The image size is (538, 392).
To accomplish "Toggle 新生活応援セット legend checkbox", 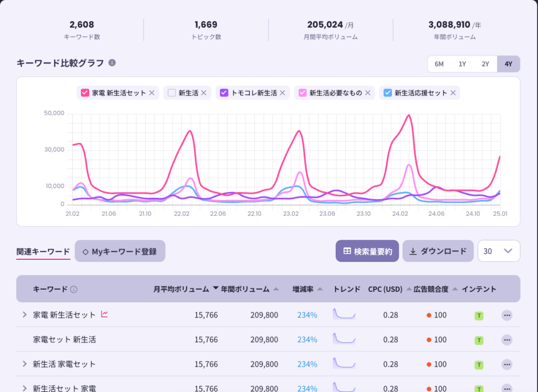I will click(x=388, y=93).
